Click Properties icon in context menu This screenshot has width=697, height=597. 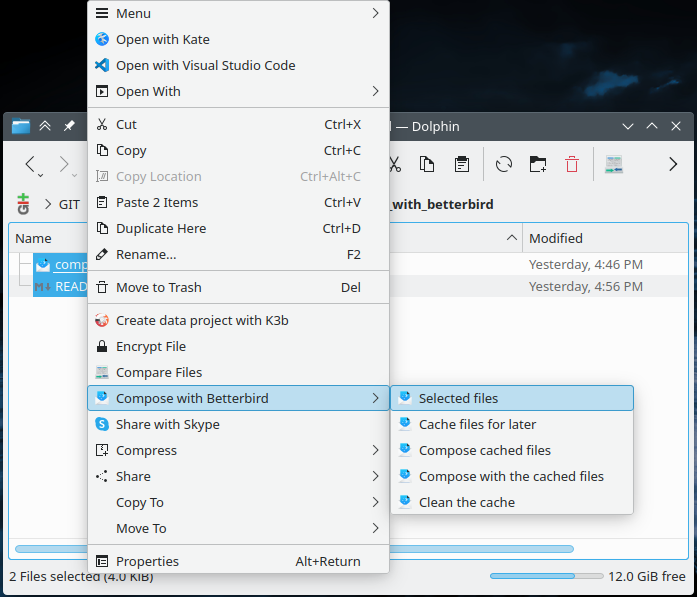(x=102, y=561)
